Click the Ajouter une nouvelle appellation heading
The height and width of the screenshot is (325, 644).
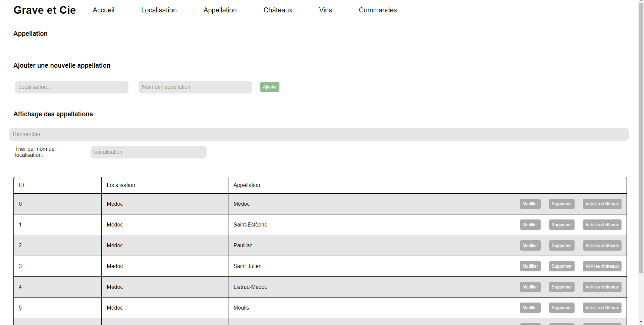pos(62,66)
